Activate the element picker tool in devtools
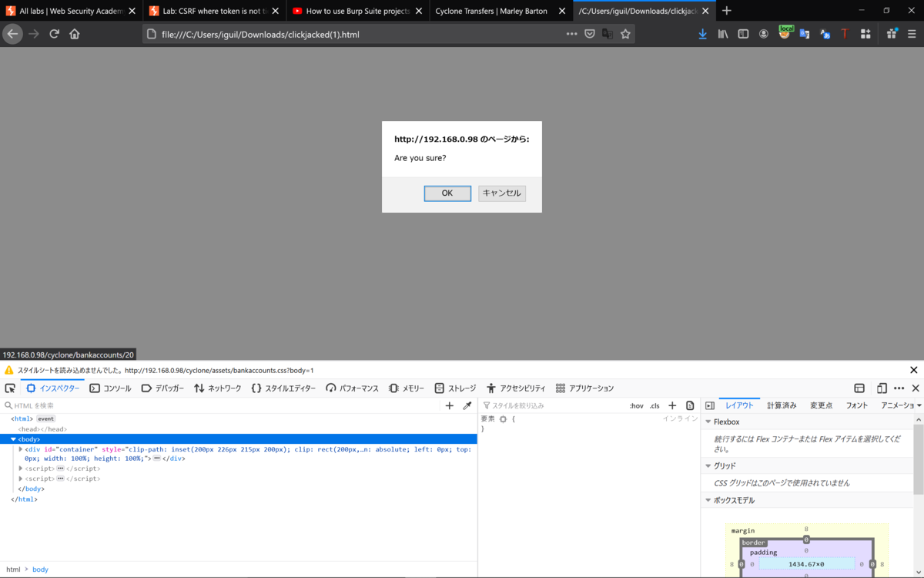This screenshot has height=578, width=924. click(x=10, y=388)
